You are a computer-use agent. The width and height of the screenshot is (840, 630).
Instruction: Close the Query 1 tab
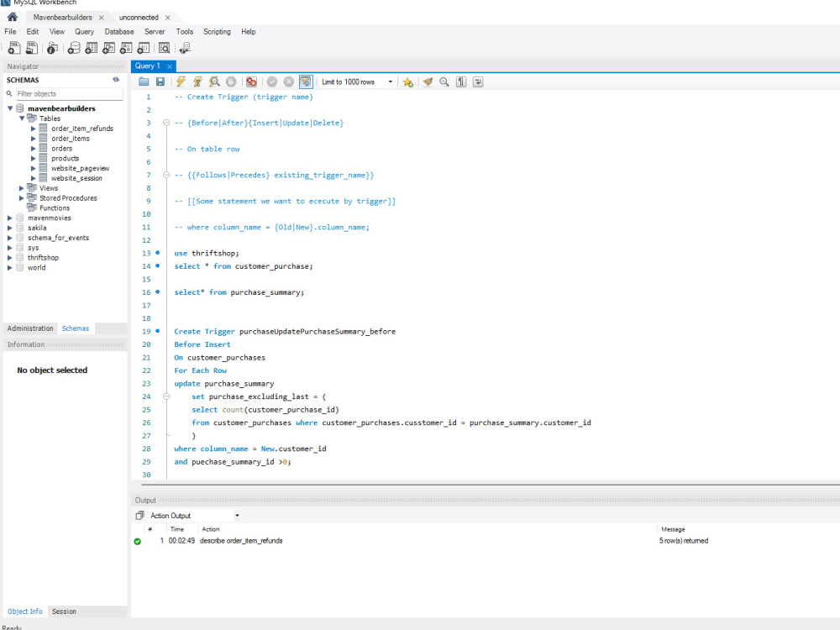pos(170,66)
